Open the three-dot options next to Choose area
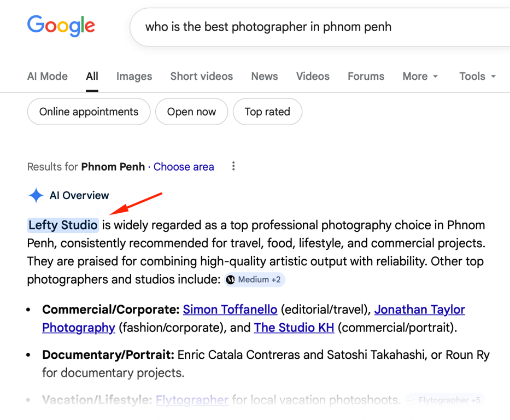The width and height of the screenshot is (510, 420). [x=233, y=166]
